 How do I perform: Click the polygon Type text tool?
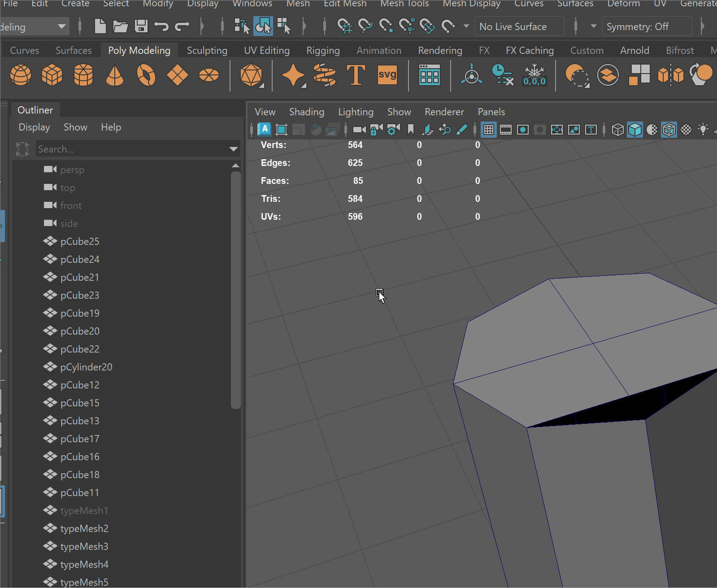pyautogui.click(x=356, y=75)
